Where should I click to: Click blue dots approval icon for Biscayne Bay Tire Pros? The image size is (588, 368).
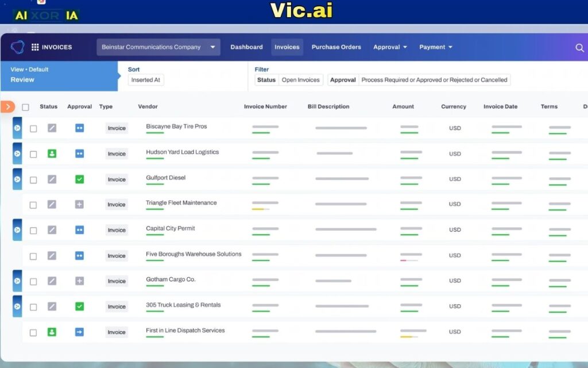[79, 128]
